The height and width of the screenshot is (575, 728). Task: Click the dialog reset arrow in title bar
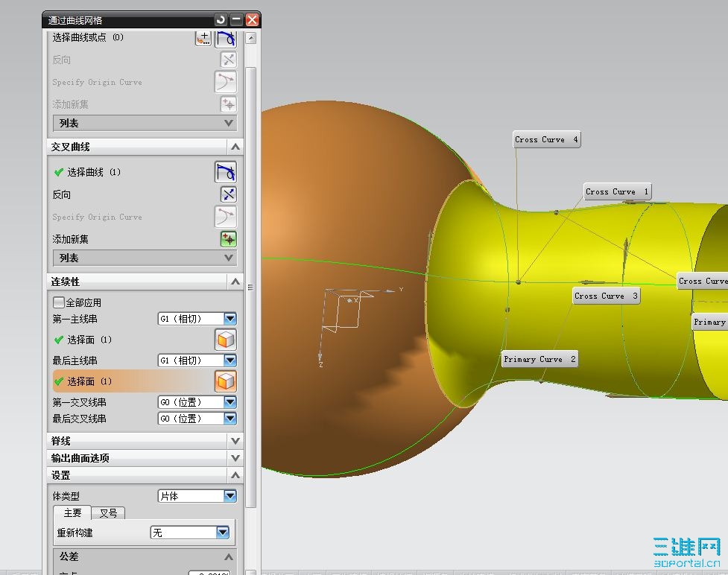click(x=221, y=20)
